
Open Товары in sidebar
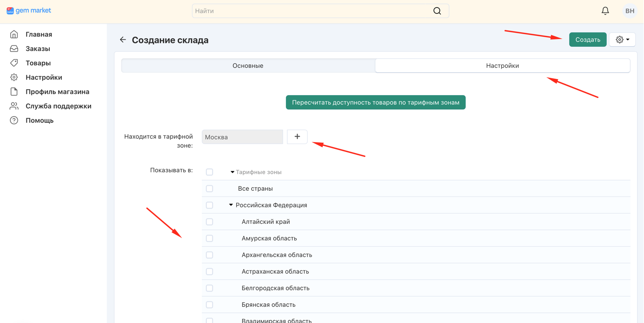[38, 63]
